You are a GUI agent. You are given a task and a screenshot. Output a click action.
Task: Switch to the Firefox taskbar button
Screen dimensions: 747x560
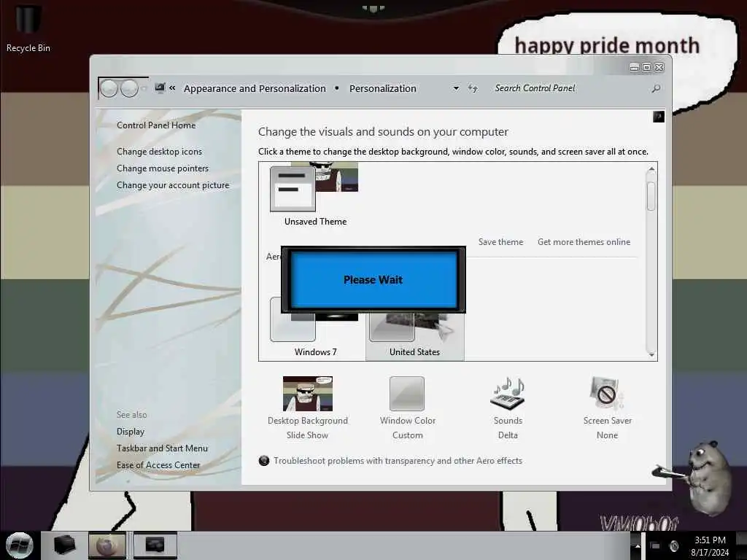[x=107, y=545]
